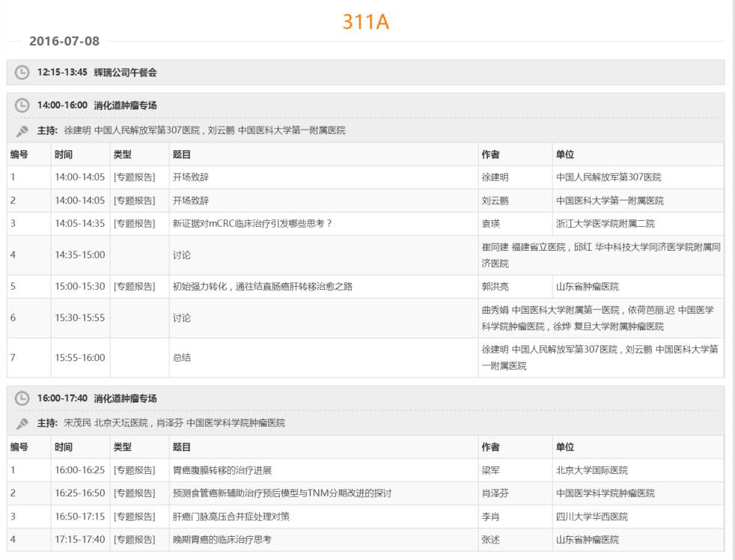Click the 总结 row at 15:55-16:00
This screenshot has height=560, width=735.
[x=365, y=357]
